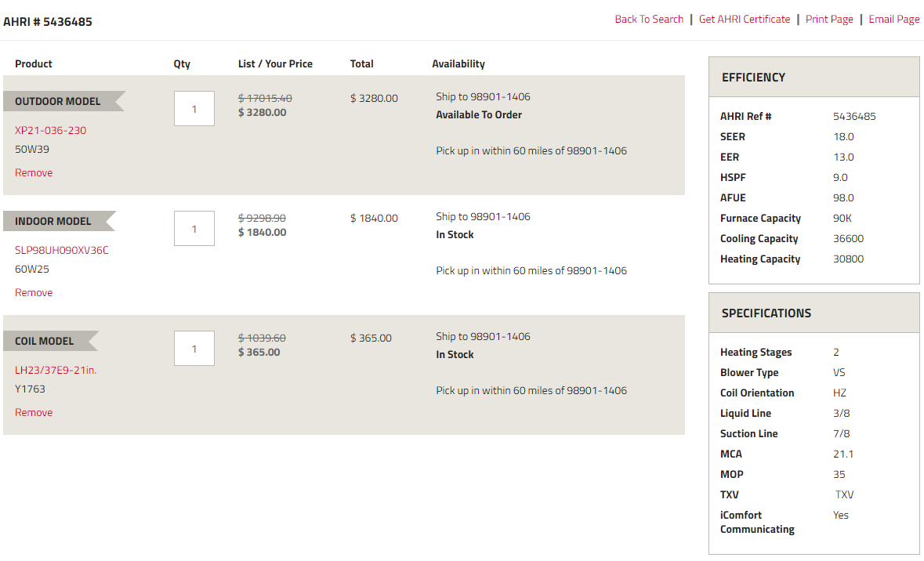Edit quantity field for coil model

(x=194, y=348)
